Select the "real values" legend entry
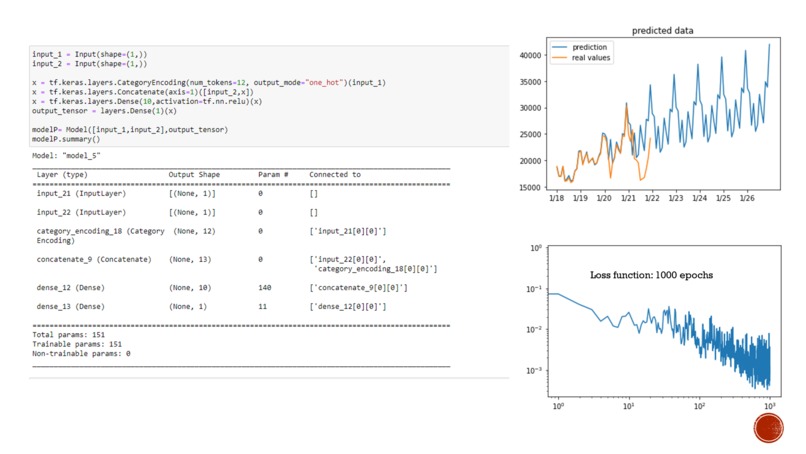 click(x=591, y=58)
